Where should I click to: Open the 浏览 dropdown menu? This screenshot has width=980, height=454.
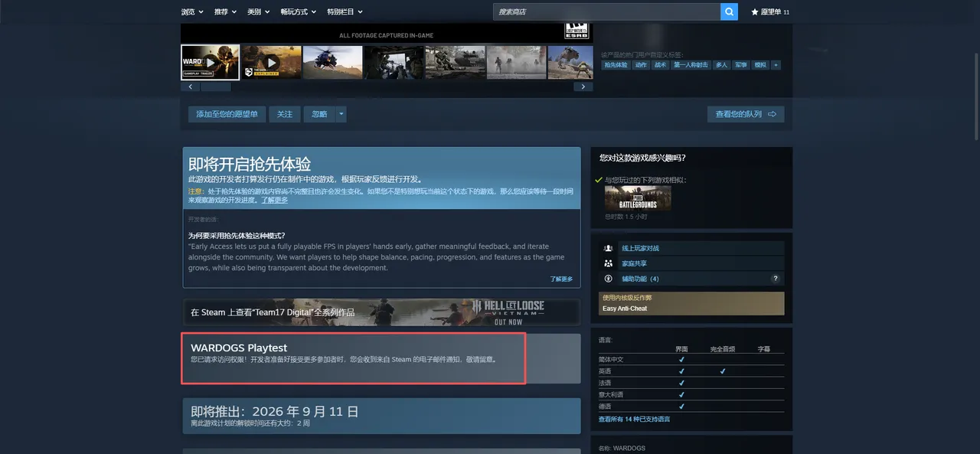192,11
